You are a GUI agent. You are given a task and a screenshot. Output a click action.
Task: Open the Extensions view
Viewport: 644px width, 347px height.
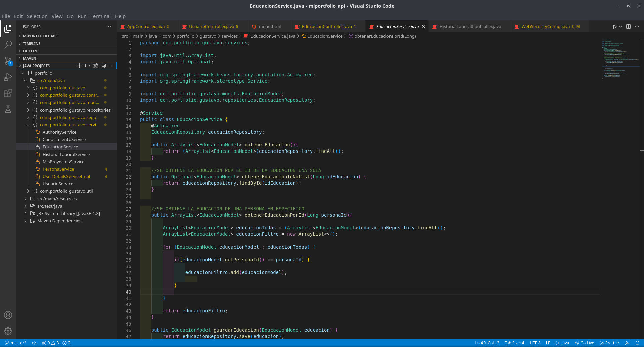(x=8, y=93)
